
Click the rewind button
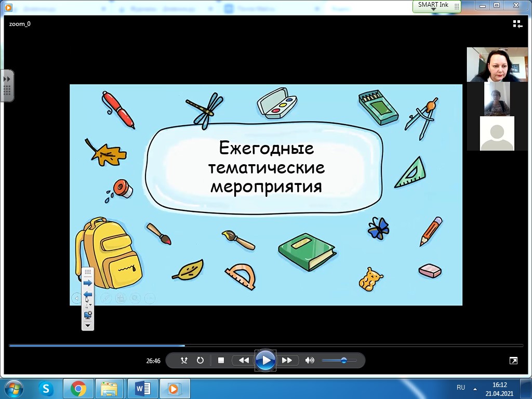[244, 360]
